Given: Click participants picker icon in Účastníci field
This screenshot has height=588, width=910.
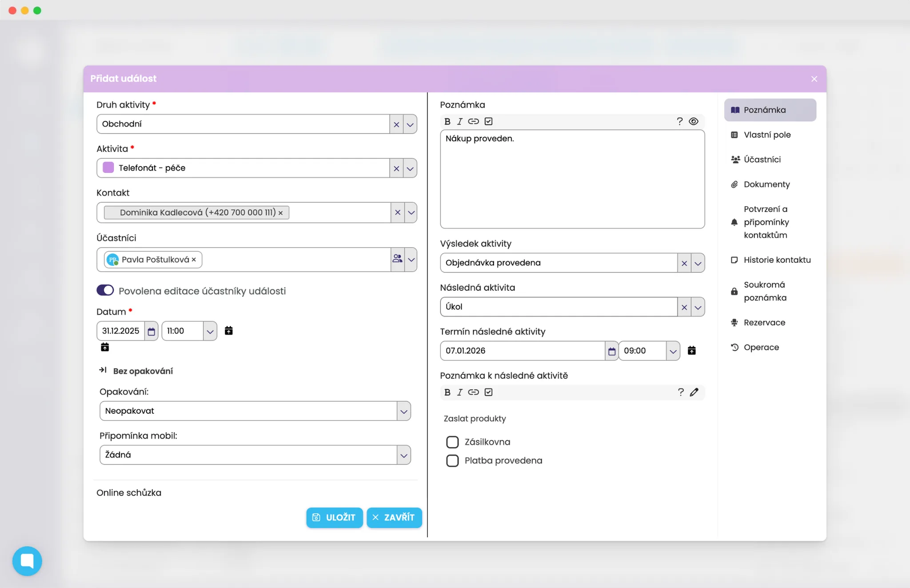Looking at the screenshot, I should [397, 259].
